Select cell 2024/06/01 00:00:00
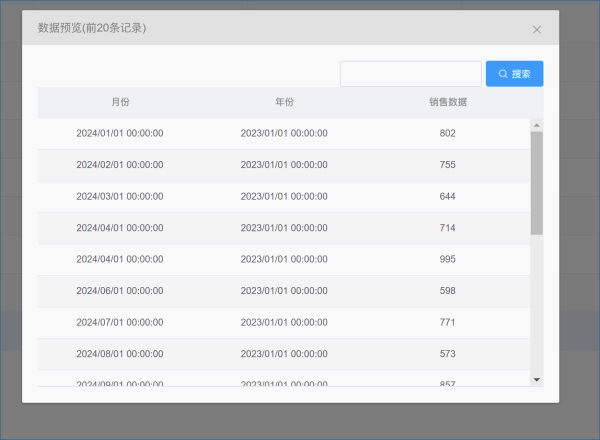This screenshot has width=600, height=440. point(120,291)
